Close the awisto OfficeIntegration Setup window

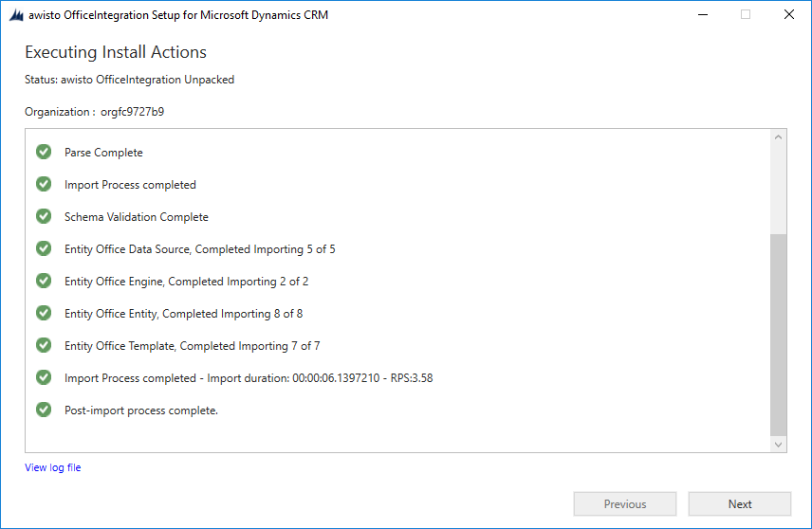point(788,14)
